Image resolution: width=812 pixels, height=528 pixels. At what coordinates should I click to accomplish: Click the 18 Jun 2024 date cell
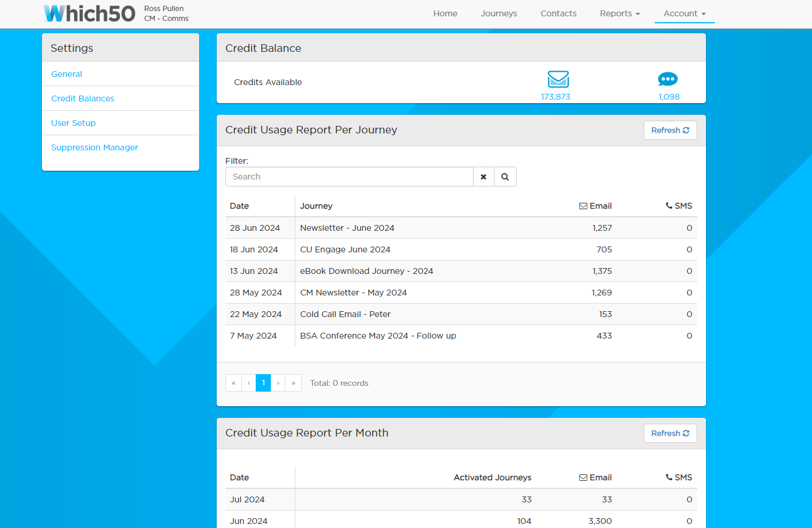point(254,249)
